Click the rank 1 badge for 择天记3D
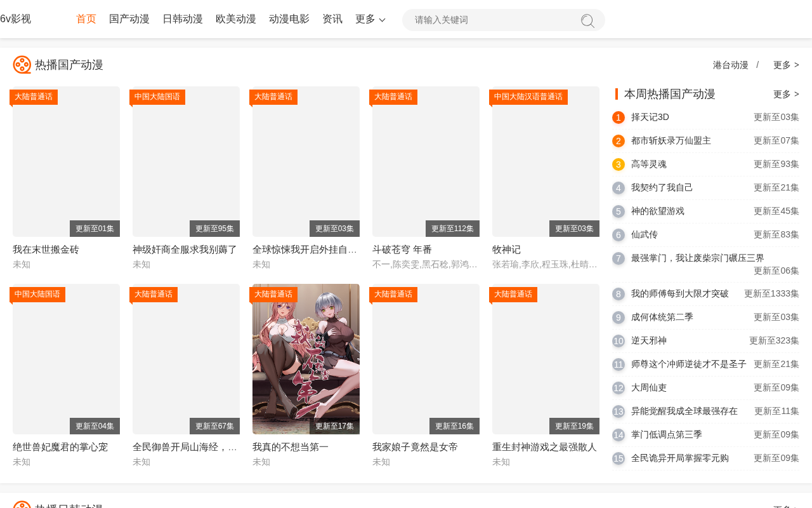Screen dimensions: 812x508 point(619,117)
